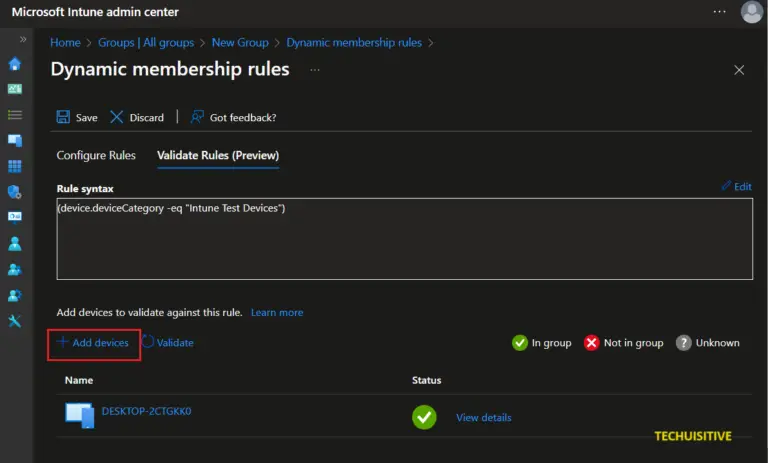Open Dashboard icon in sidebar
Screen dimensions: 768x463
tap(15, 89)
